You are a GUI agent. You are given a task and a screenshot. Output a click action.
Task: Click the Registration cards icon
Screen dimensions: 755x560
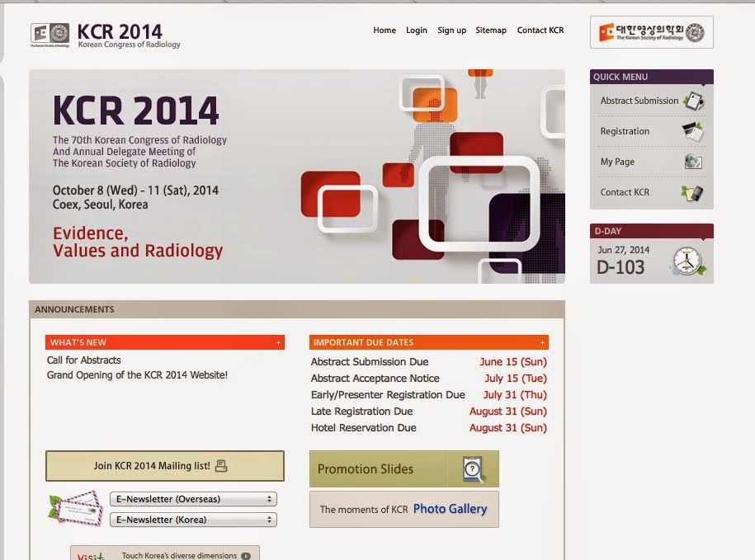[x=693, y=131]
